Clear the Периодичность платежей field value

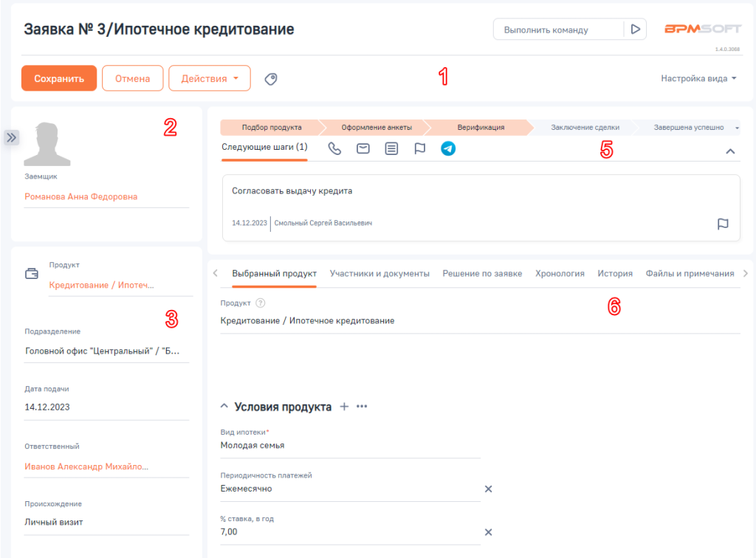(488, 489)
